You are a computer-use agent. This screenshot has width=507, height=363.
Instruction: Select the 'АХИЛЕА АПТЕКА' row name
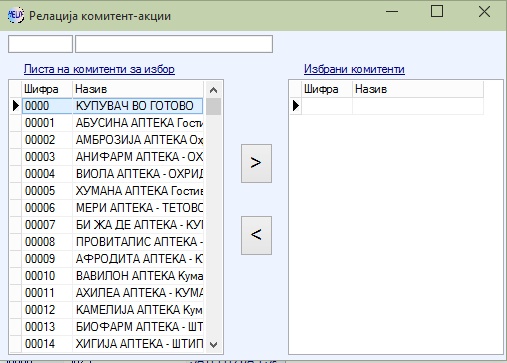pos(138,293)
